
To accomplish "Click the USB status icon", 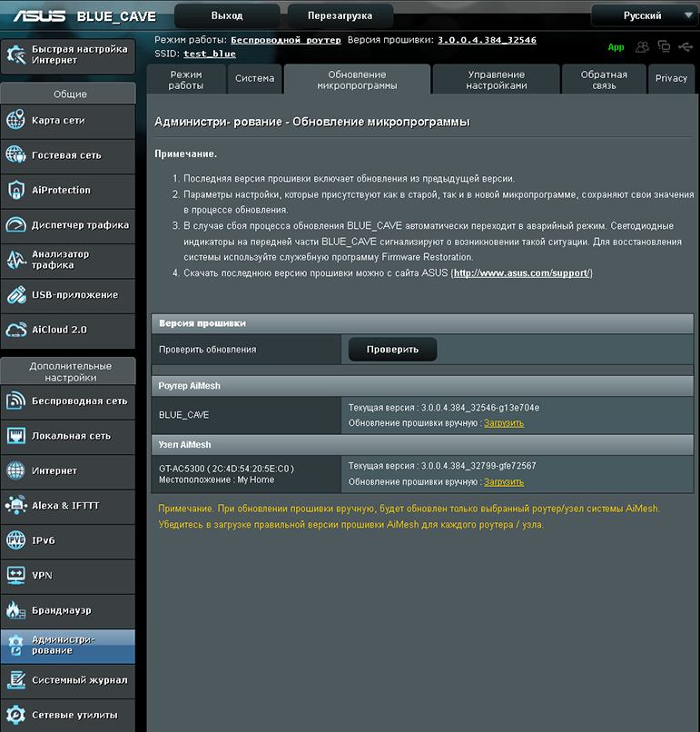I will click(685, 46).
